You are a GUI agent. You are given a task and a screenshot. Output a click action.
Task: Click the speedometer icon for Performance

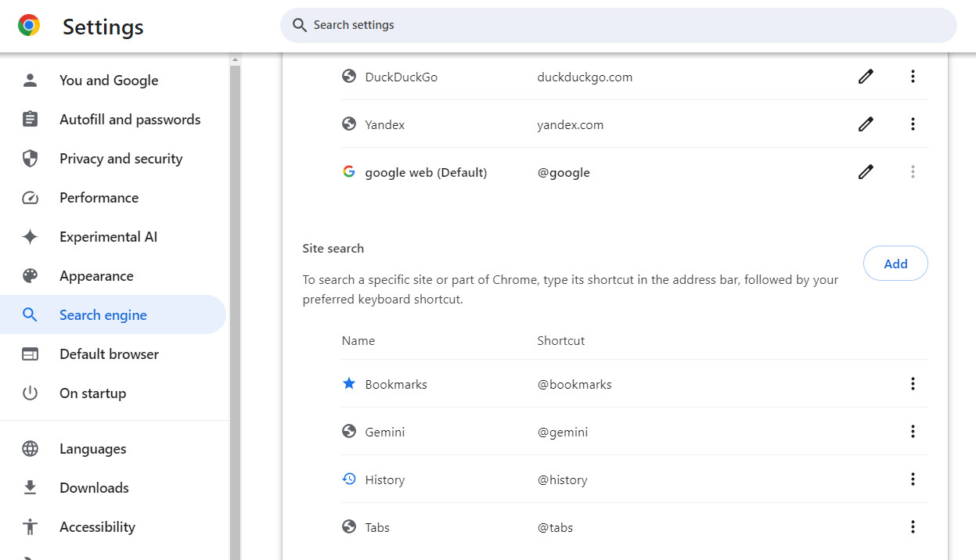[x=30, y=197]
